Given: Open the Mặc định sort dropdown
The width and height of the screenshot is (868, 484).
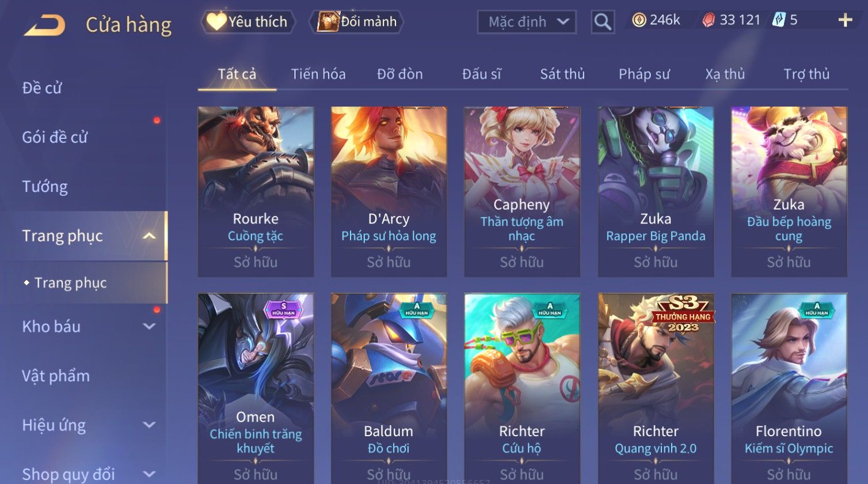Looking at the screenshot, I should (x=527, y=22).
